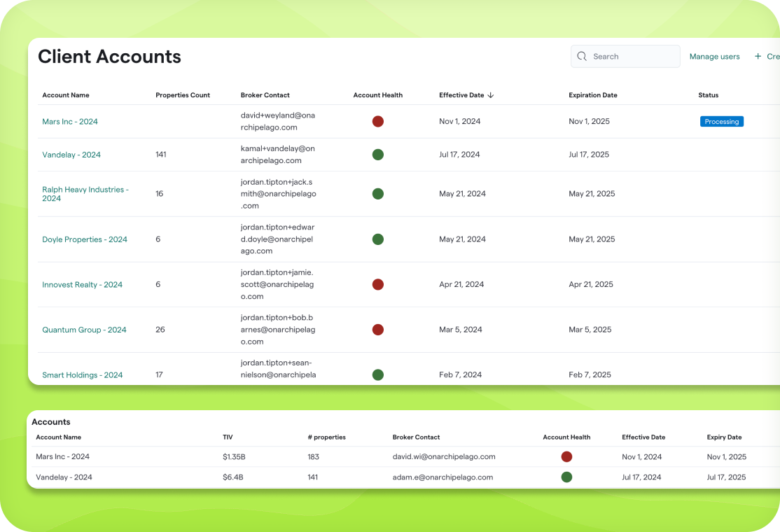
Task: Click the Effective Date header text in Client Accounts
Action: [461, 95]
